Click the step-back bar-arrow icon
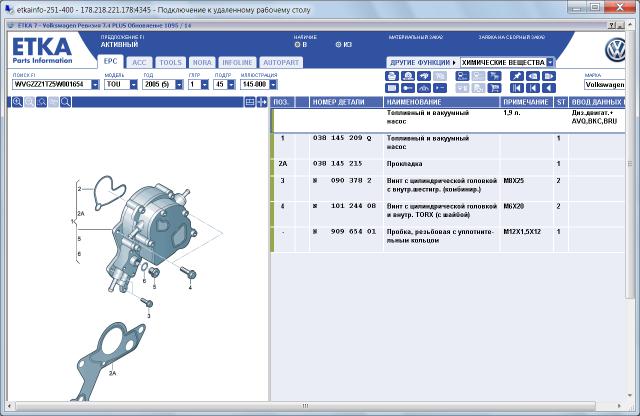 (x=533, y=88)
